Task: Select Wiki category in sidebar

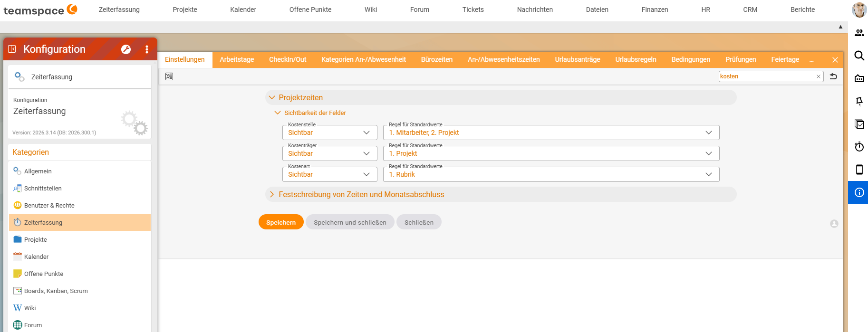Action: [80, 308]
